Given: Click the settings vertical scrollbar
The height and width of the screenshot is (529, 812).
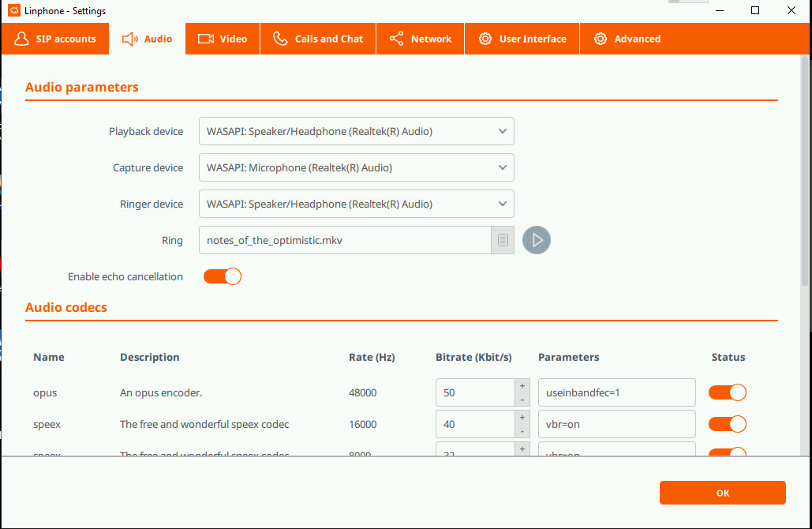Looking at the screenshot, I should (805, 174).
